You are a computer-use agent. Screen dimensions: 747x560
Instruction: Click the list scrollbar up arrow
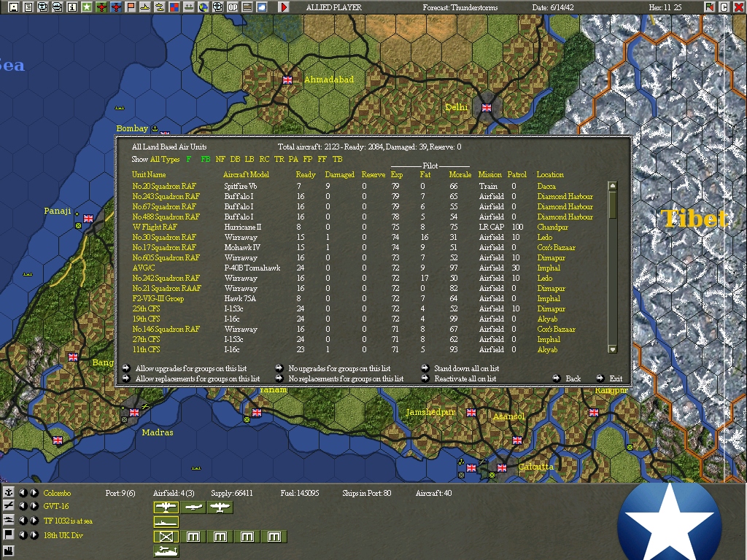click(613, 186)
